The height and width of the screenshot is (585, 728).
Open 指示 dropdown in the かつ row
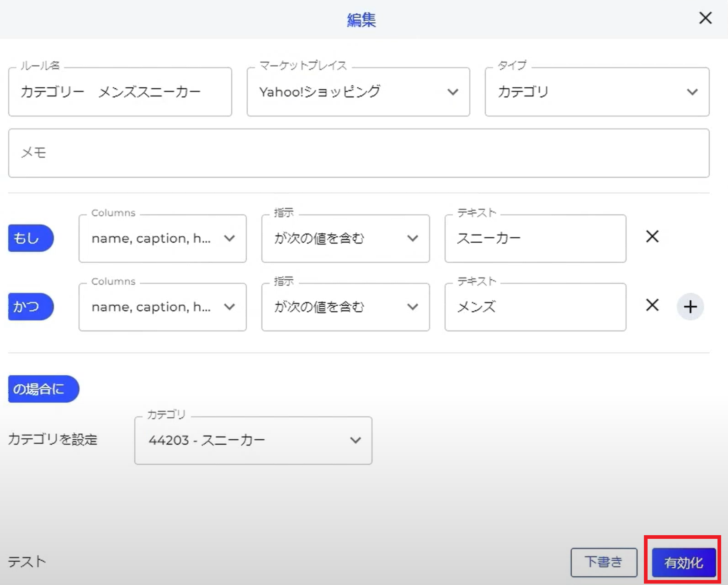tap(345, 307)
